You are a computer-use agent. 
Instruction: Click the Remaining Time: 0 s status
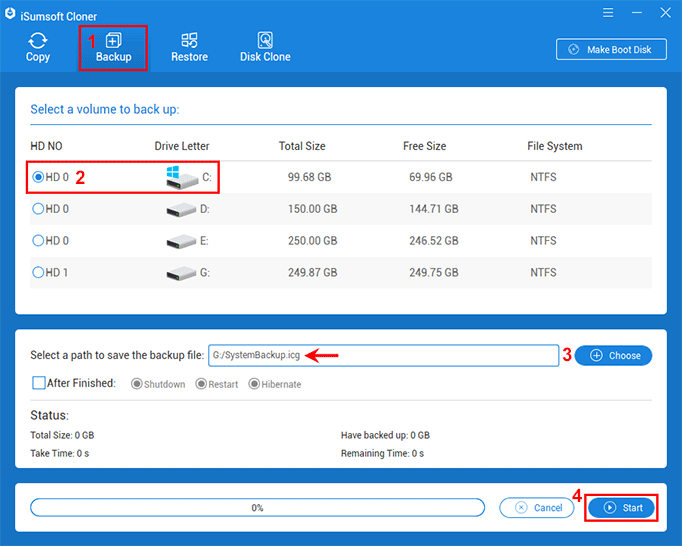click(x=382, y=453)
